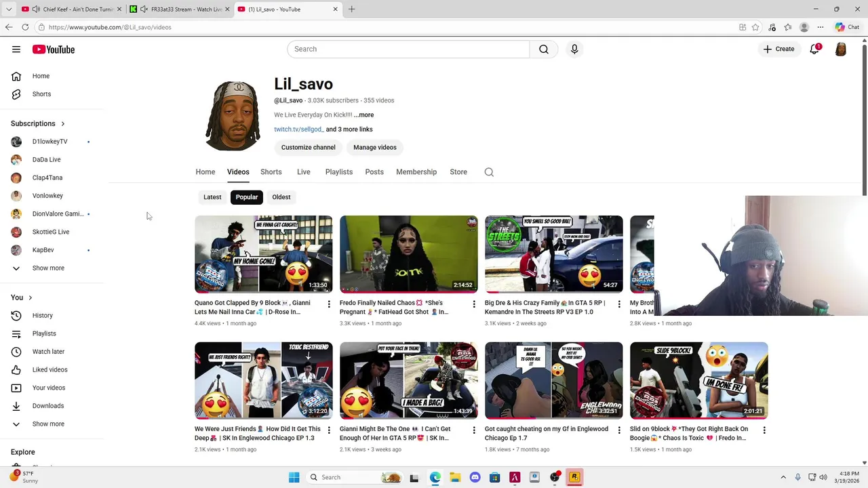
Task: Switch to Playlists tab
Action: tap(339, 172)
